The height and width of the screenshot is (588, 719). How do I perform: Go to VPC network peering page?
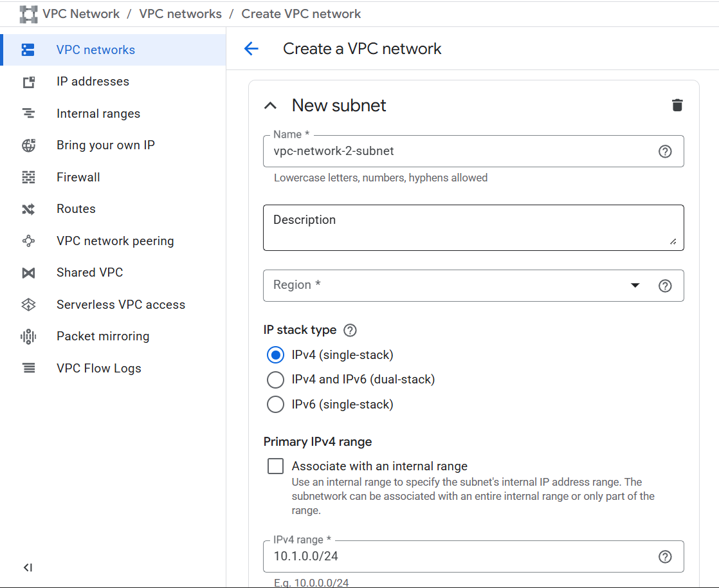point(115,241)
